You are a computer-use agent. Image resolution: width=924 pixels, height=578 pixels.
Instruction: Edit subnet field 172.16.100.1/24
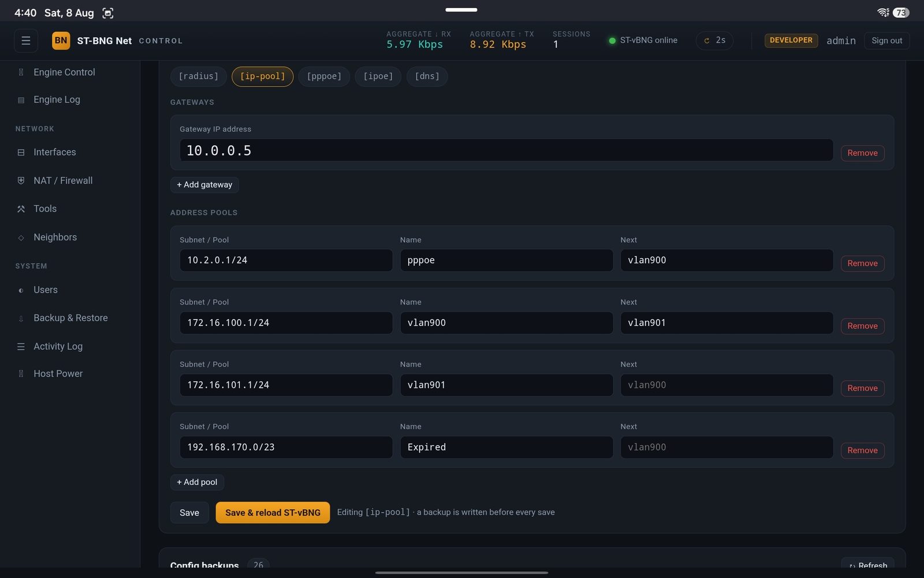[x=286, y=323]
